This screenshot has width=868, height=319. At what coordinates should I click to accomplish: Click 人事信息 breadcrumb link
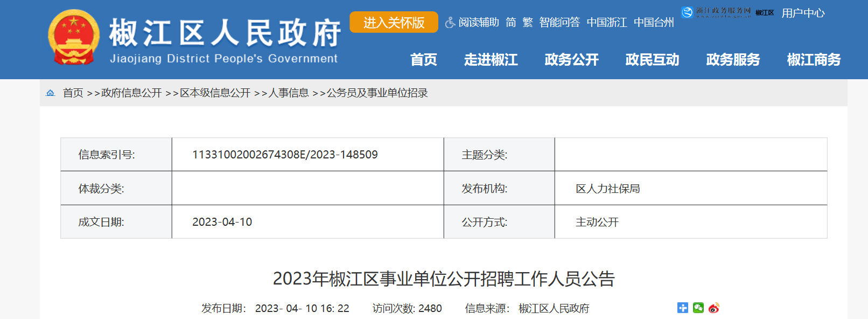click(289, 93)
